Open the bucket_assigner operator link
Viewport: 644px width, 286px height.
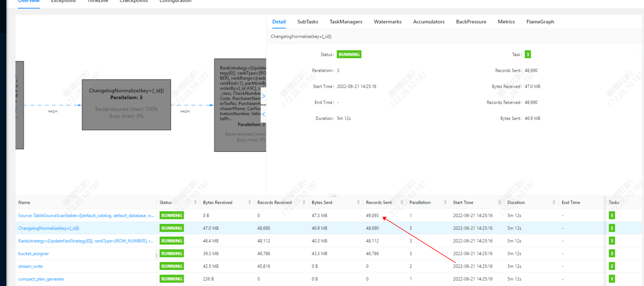click(x=34, y=254)
